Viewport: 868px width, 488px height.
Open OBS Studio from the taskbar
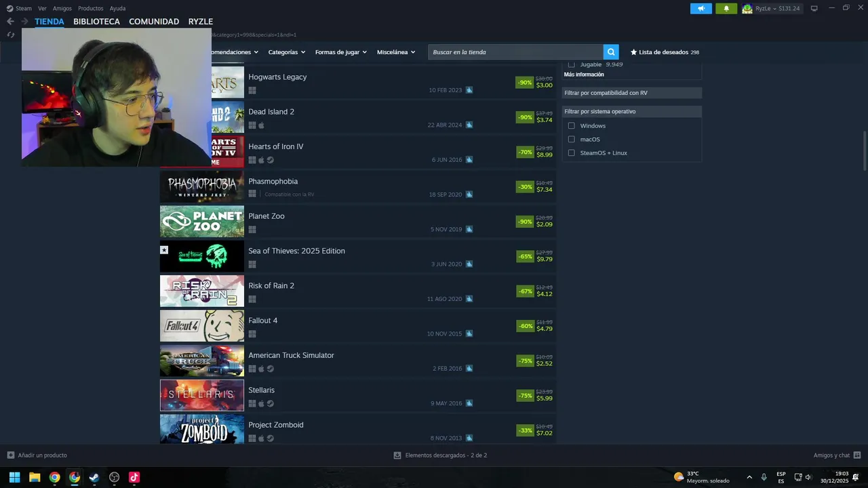click(x=114, y=477)
